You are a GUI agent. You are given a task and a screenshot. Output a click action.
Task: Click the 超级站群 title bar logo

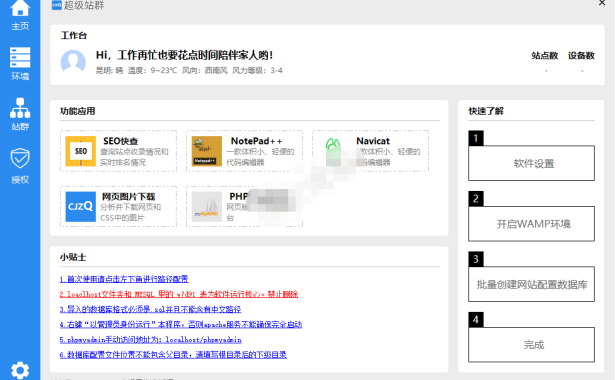coord(57,5)
